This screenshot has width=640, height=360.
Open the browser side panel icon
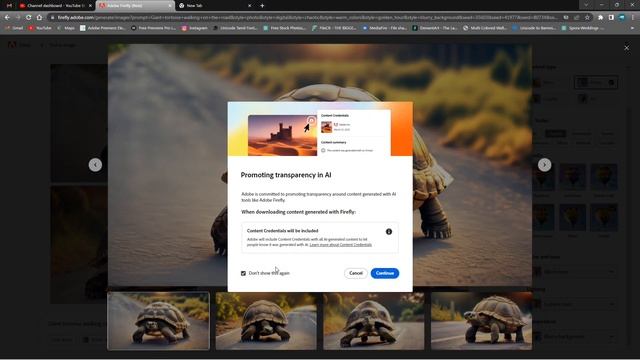[x=611, y=18]
